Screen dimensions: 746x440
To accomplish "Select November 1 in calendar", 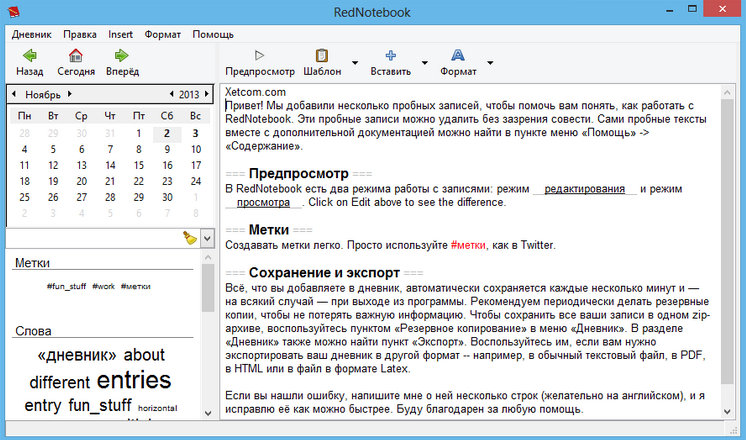I will (x=138, y=133).
